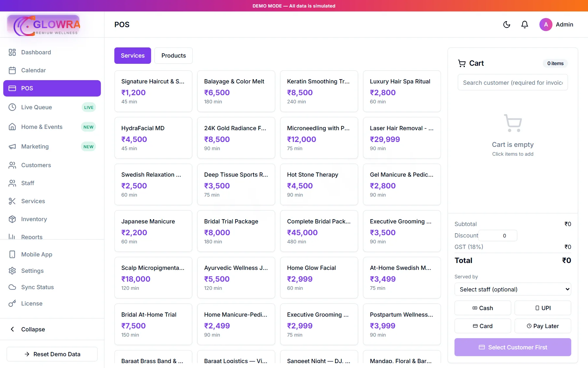Click Select Customer First button
The image size is (588, 368).
pyautogui.click(x=513, y=347)
